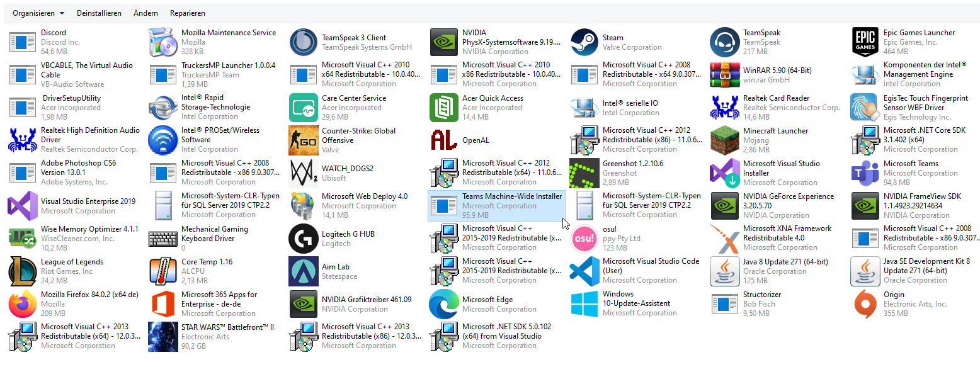Select the Microsoft XNA Framework icon
Viewport: 980px width, 367px height.
pyautogui.click(x=725, y=239)
